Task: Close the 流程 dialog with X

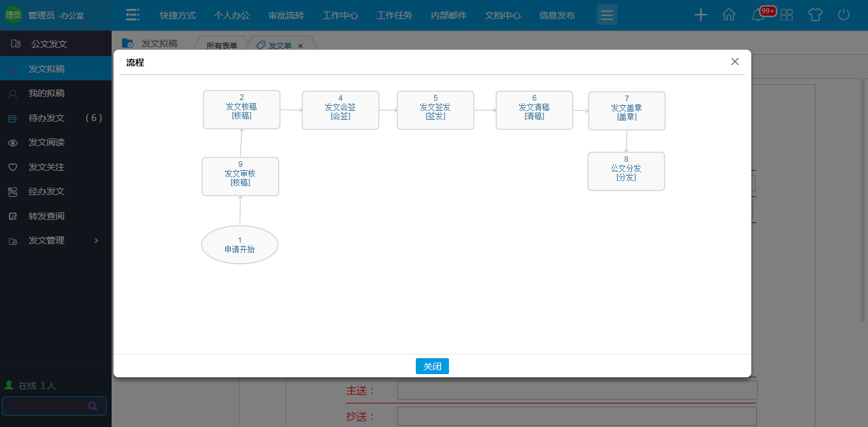Action: pyautogui.click(x=735, y=62)
